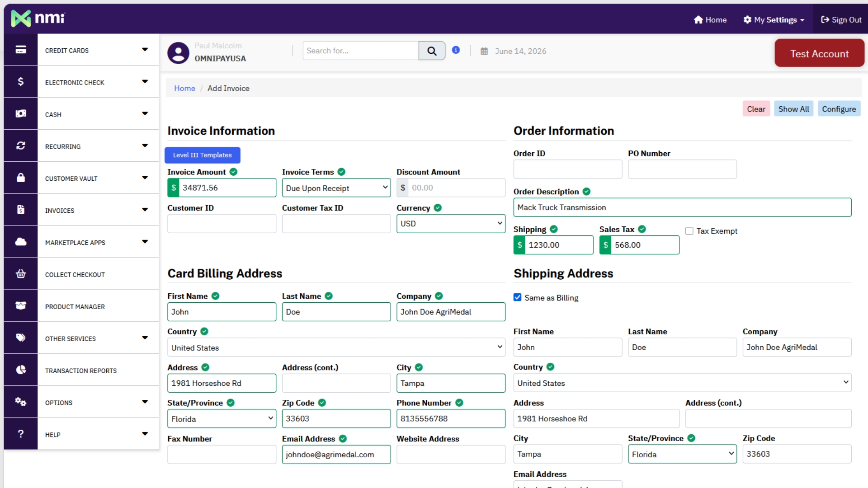Click the Test Account button
This screenshot has height=488, width=868.
[819, 53]
